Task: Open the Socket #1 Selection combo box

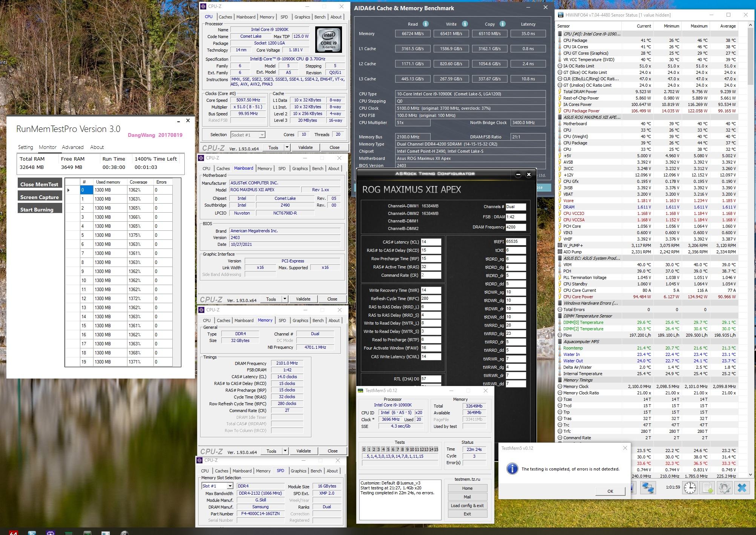Action: coord(248,135)
